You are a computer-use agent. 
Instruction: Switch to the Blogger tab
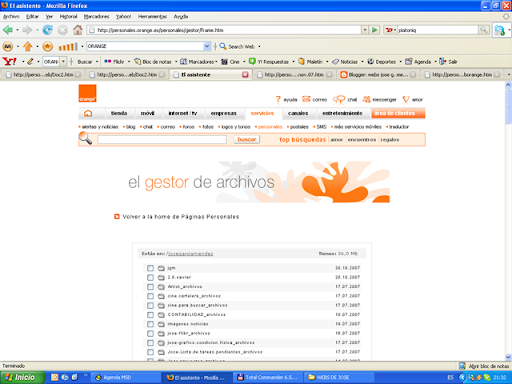pos(378,75)
